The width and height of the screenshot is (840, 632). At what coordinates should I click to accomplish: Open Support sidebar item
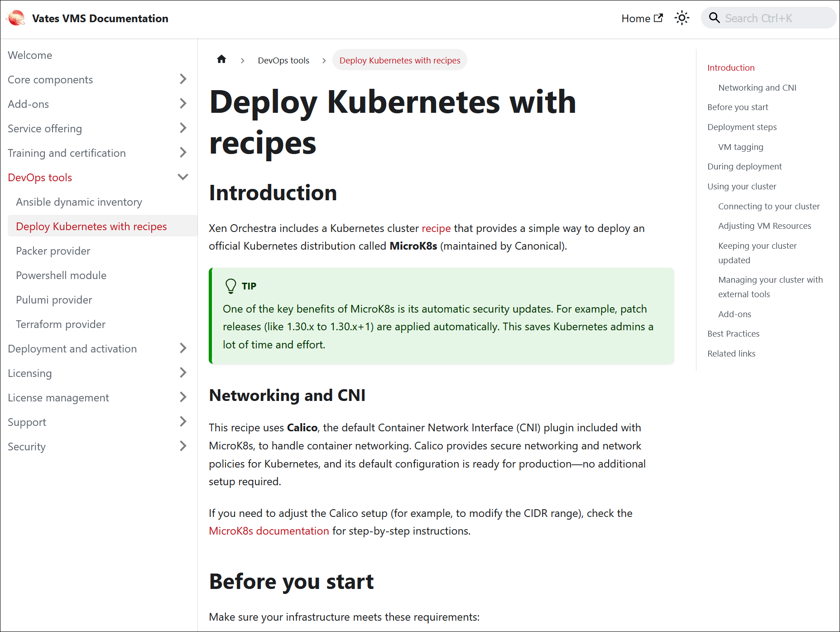tap(27, 422)
